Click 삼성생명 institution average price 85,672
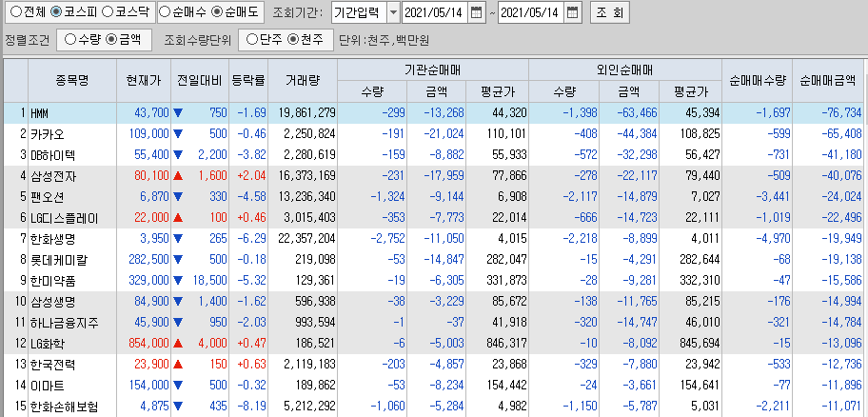The width and height of the screenshot is (868, 417). (x=509, y=302)
